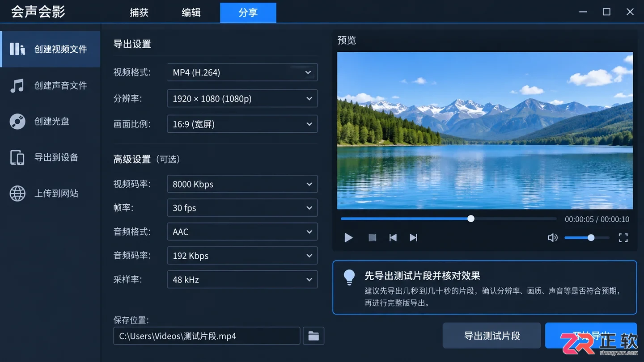Image resolution: width=644 pixels, height=362 pixels.
Task: Click the preview playback progress slider handle
Action: (471, 219)
